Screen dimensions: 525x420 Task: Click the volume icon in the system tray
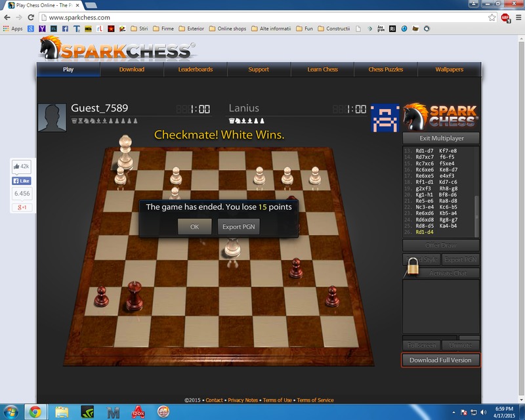(x=484, y=412)
